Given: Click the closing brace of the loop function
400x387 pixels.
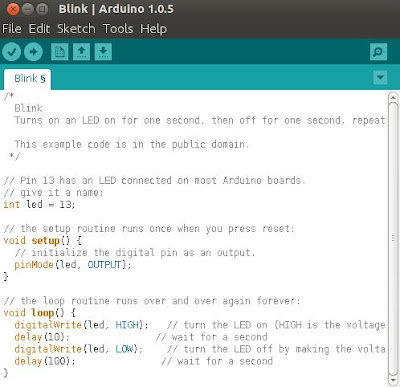Looking at the screenshot, I should [x=6, y=373].
